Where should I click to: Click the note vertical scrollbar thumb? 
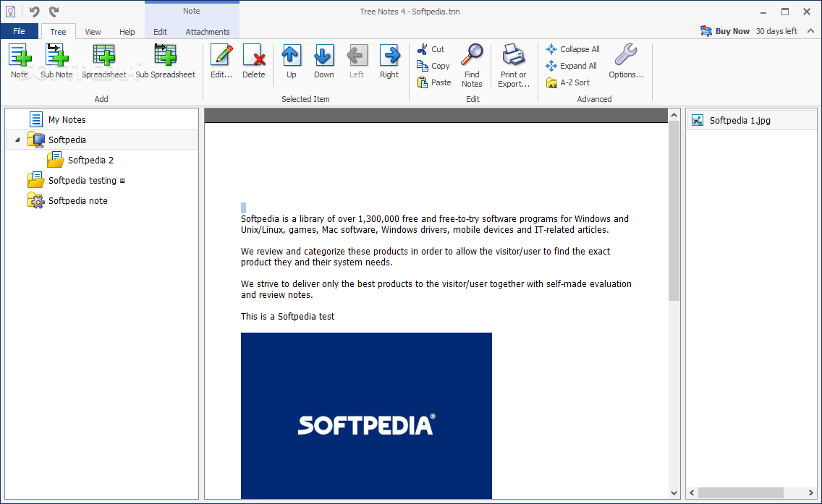674,211
